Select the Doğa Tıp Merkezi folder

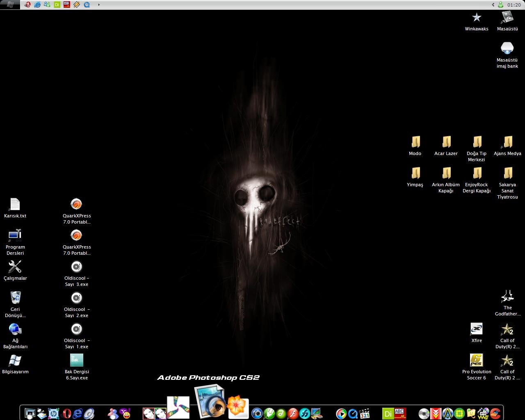tap(477, 149)
